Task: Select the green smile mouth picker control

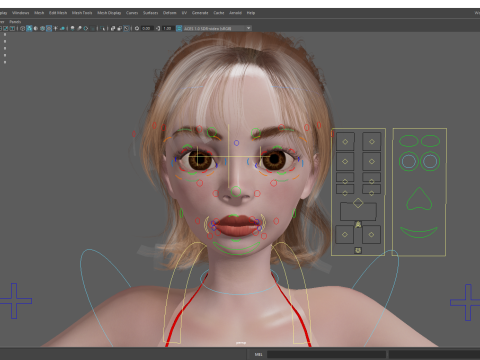Action: [x=419, y=232]
